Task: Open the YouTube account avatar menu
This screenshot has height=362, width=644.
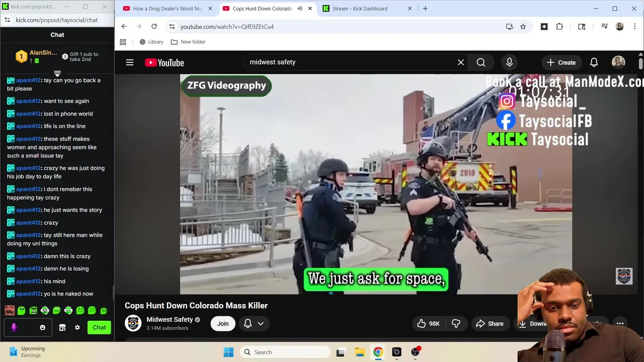Action: (618, 62)
